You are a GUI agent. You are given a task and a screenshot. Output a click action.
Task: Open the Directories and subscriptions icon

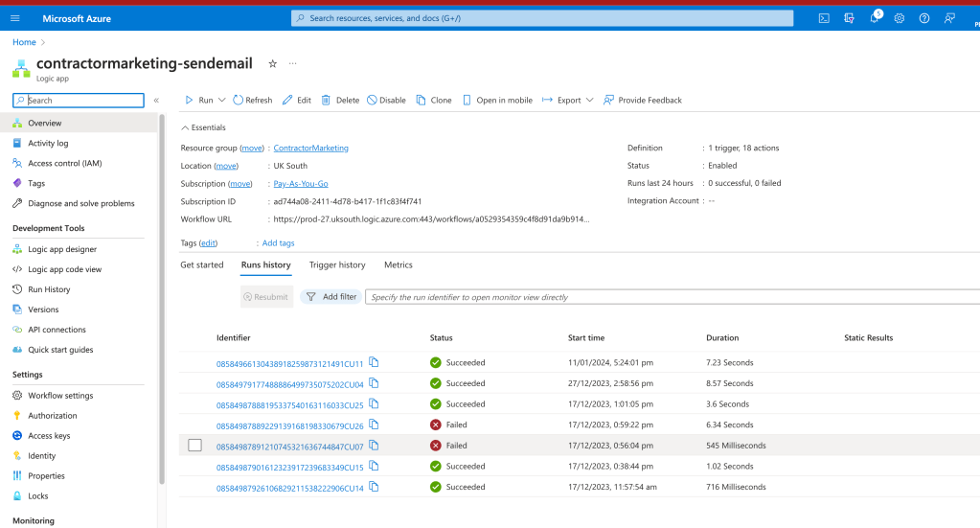[x=849, y=18]
